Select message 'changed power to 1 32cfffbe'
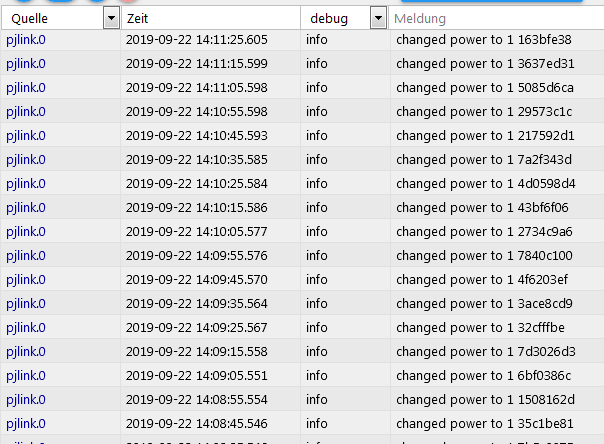Screen dimensions: 604x444 [480, 328]
